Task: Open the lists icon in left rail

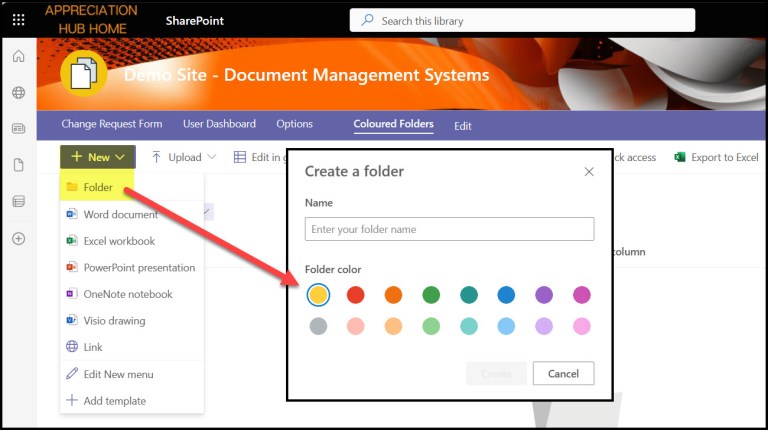Action: pyautogui.click(x=19, y=201)
